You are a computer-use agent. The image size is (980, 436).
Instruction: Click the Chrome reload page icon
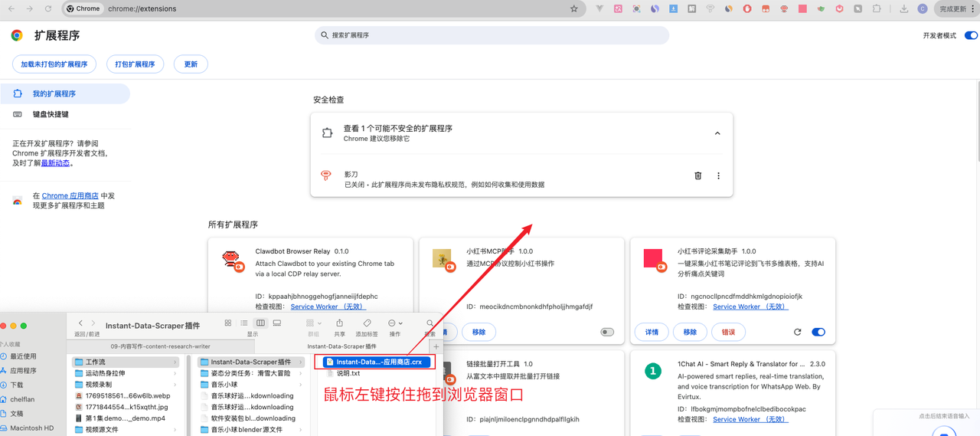pos(48,8)
